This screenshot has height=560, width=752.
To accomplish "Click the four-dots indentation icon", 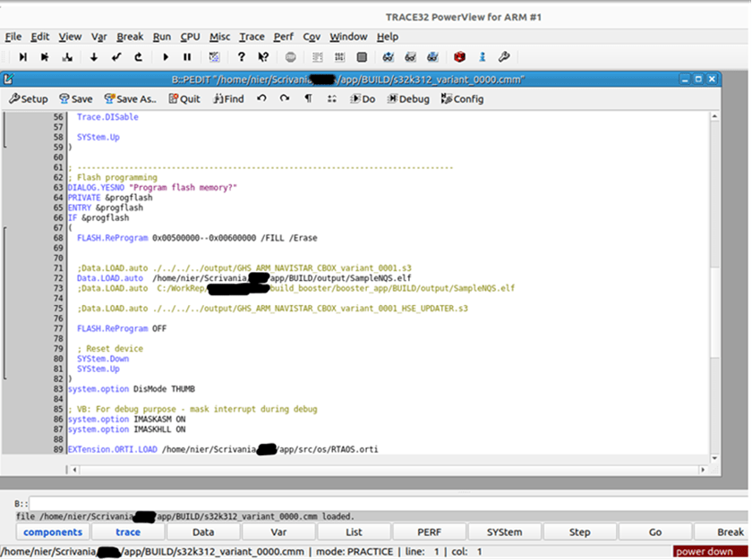I will click(x=332, y=98).
